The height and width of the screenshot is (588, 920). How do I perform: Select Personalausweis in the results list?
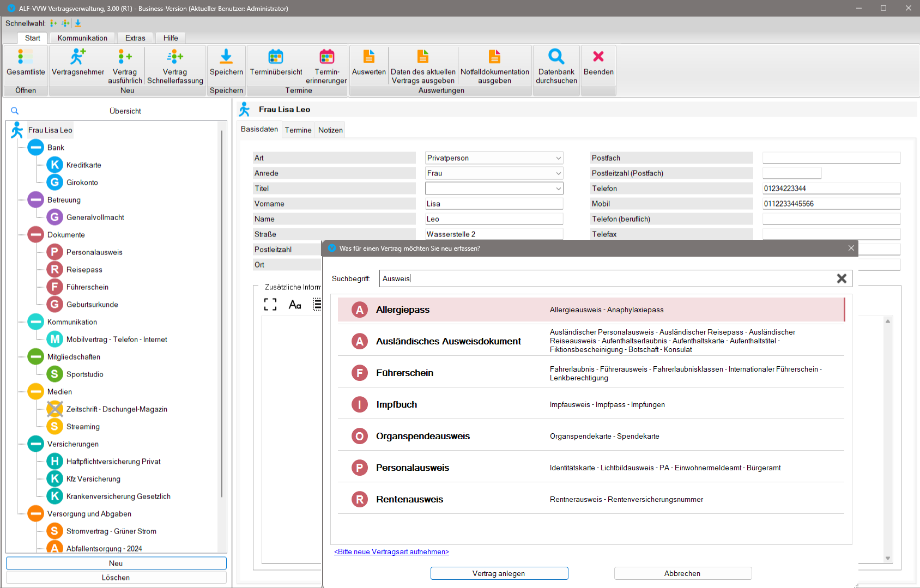(x=412, y=468)
